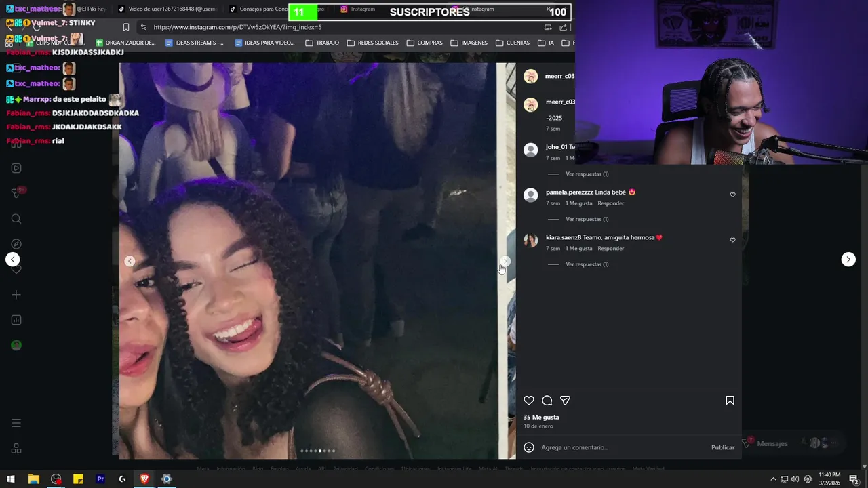Open site settings icon before the URL

tap(142, 27)
